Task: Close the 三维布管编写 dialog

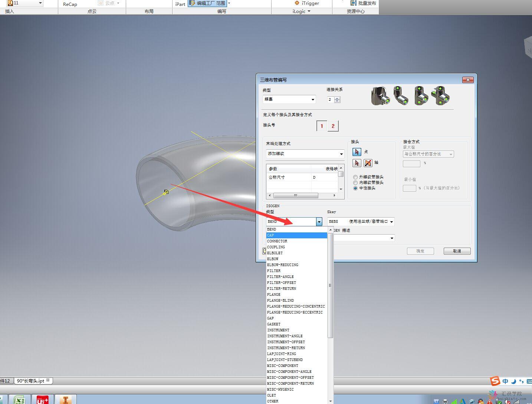Action: pos(468,80)
